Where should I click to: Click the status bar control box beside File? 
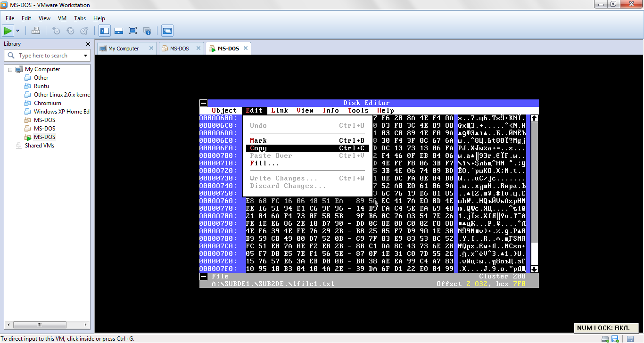[x=203, y=277]
